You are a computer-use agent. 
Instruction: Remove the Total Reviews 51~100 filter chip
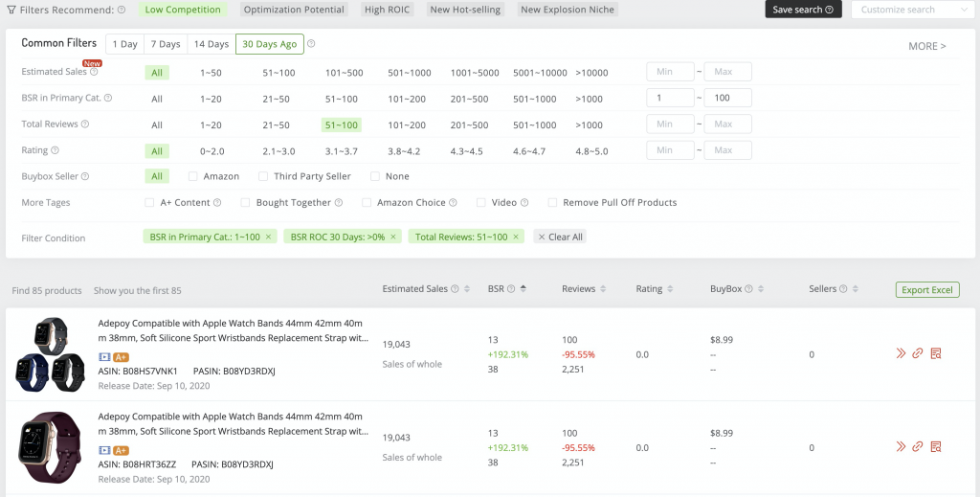516,237
